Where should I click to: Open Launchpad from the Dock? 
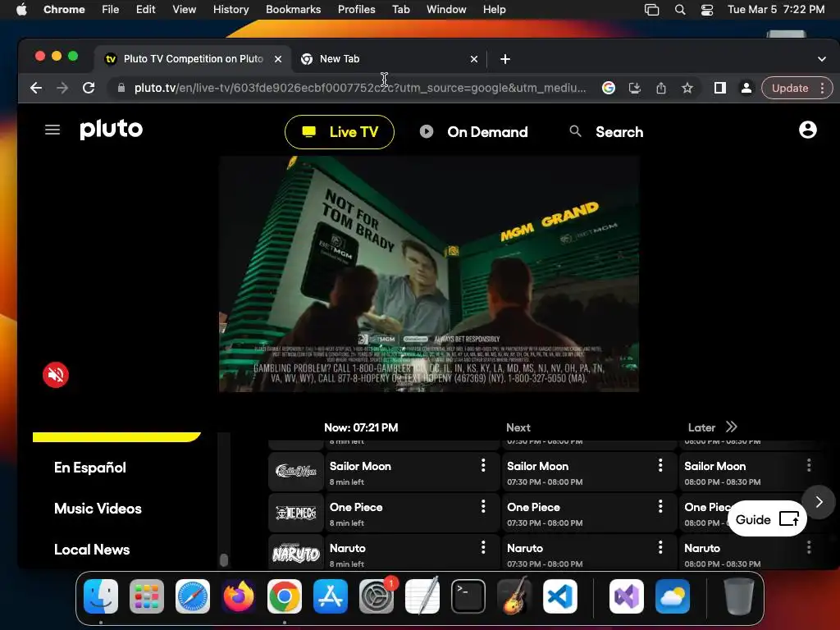147,596
